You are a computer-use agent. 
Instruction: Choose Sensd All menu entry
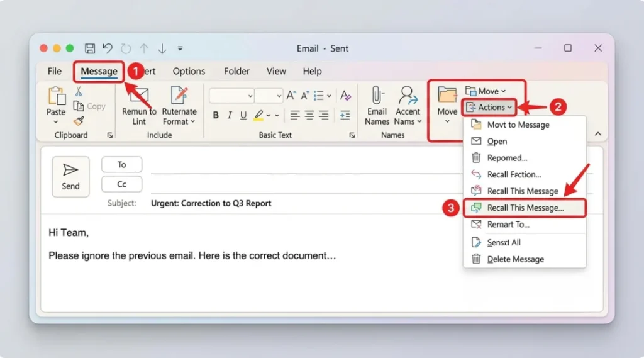pos(525,242)
